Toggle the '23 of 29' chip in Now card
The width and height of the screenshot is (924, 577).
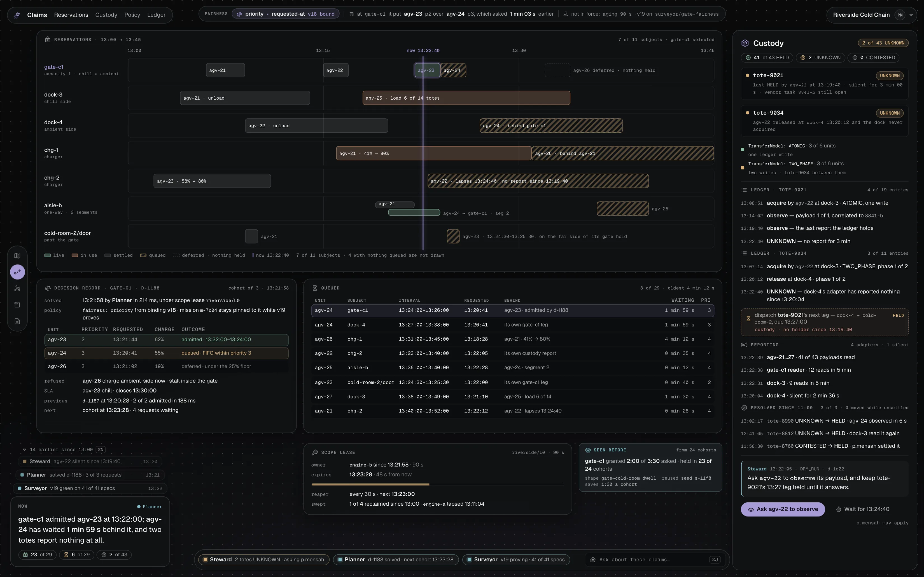[38, 555]
